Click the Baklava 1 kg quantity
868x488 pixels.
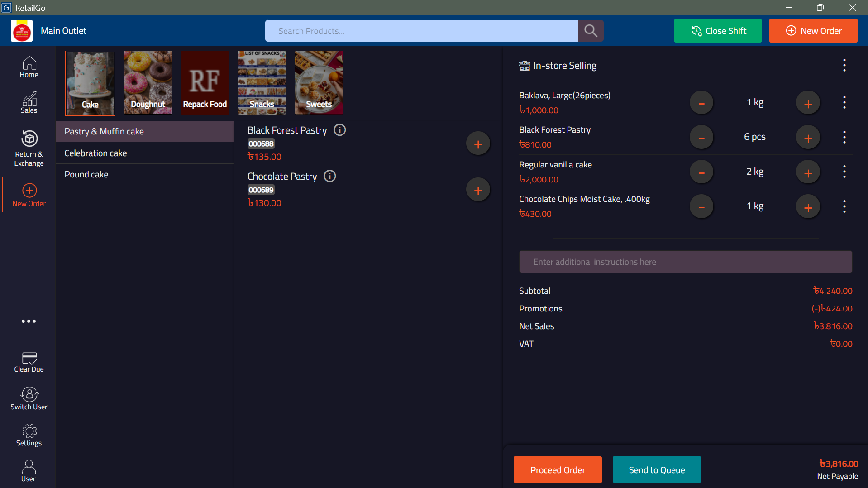(755, 103)
